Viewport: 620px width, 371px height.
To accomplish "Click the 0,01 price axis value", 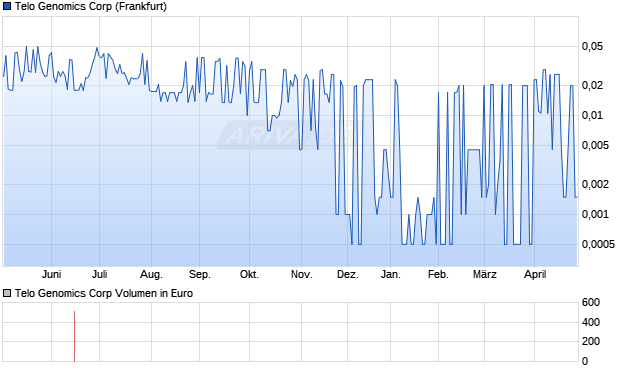I will (x=592, y=115).
